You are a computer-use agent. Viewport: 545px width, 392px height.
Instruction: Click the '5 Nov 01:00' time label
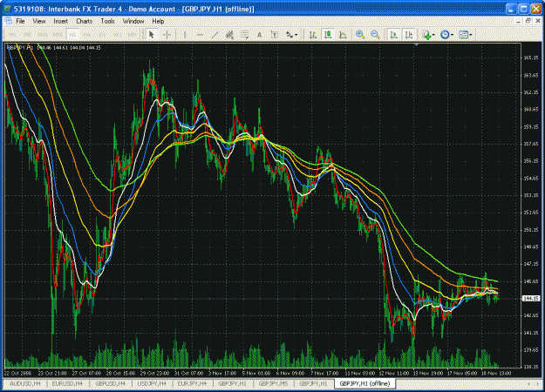tap(256, 373)
